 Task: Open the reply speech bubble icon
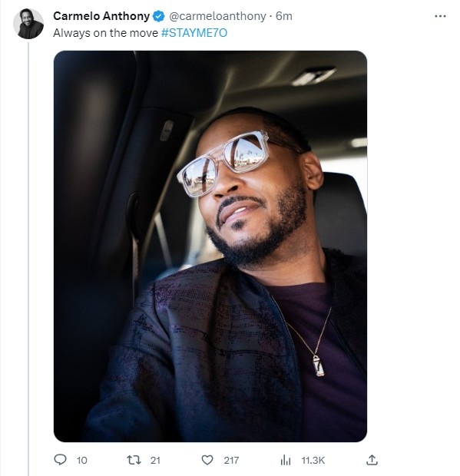click(60, 460)
